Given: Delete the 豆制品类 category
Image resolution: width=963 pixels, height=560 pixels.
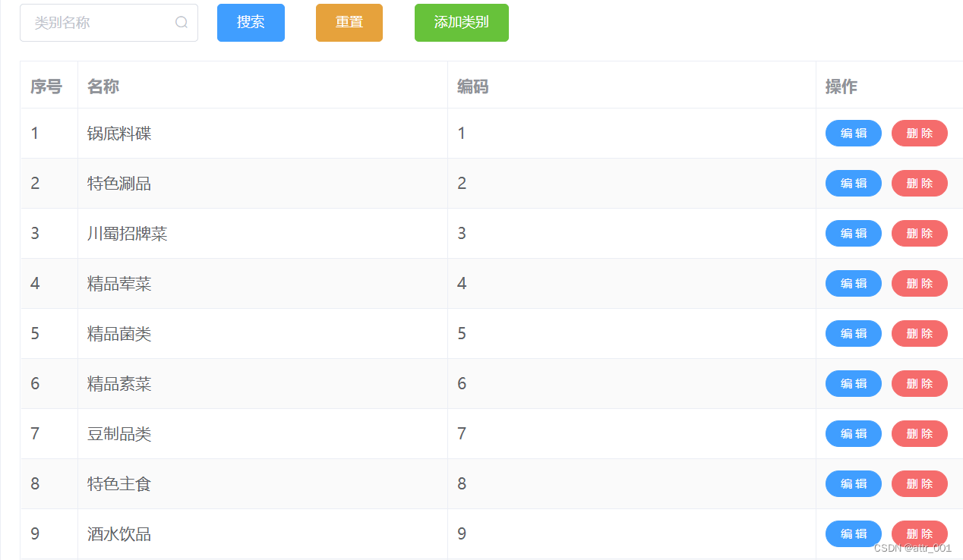Looking at the screenshot, I should coord(919,433).
